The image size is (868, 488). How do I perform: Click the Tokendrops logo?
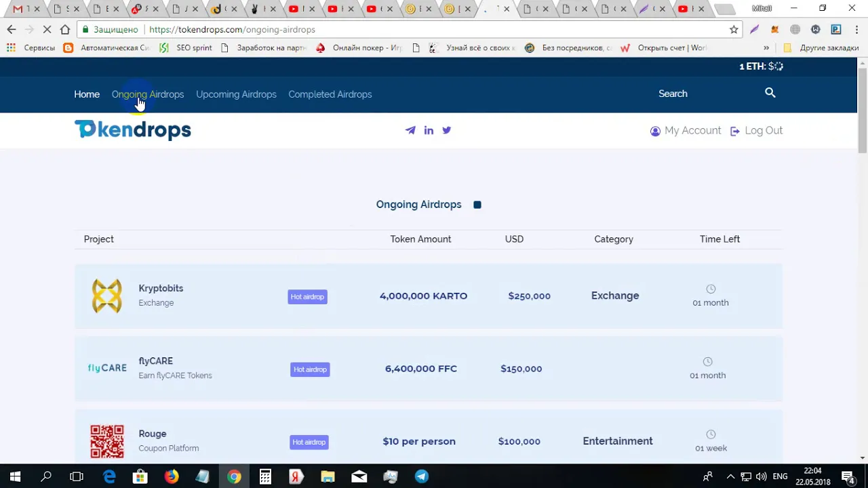(133, 129)
